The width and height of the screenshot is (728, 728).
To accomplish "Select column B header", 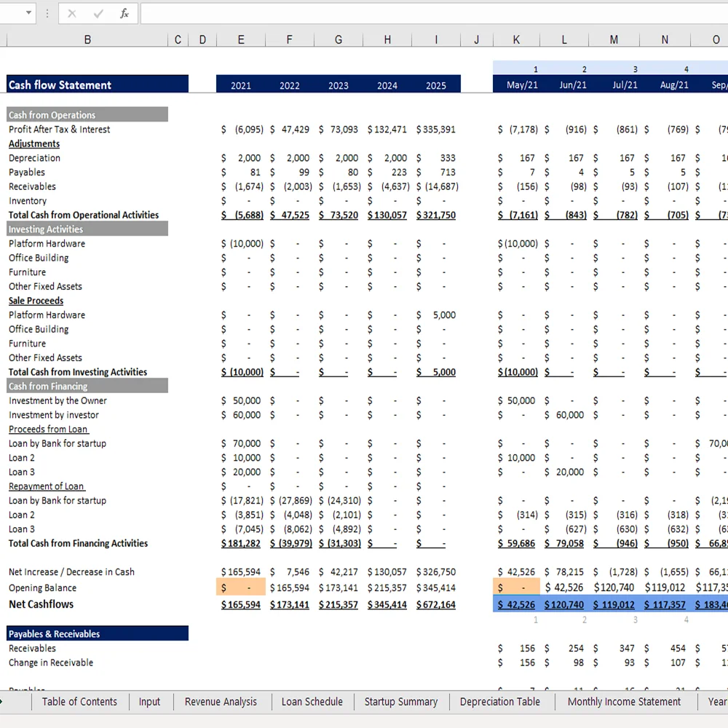I will click(87, 39).
